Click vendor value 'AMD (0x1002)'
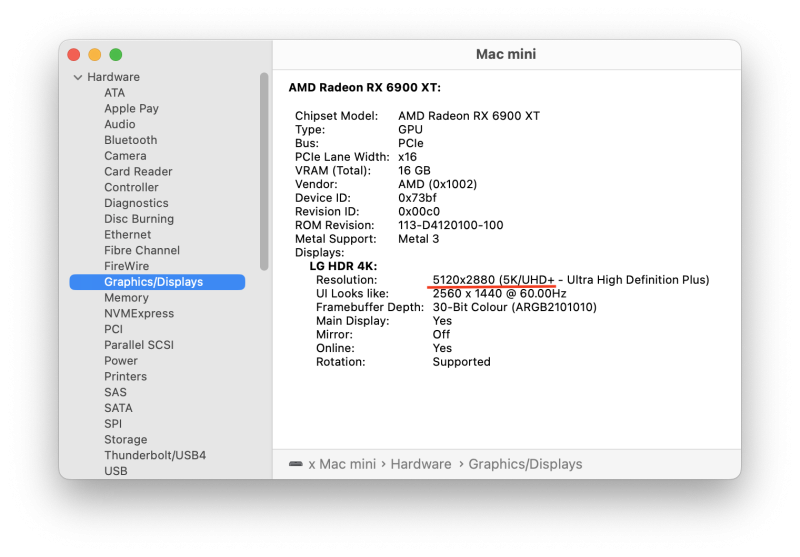Image resolution: width=800 pixels, height=557 pixels. click(437, 184)
